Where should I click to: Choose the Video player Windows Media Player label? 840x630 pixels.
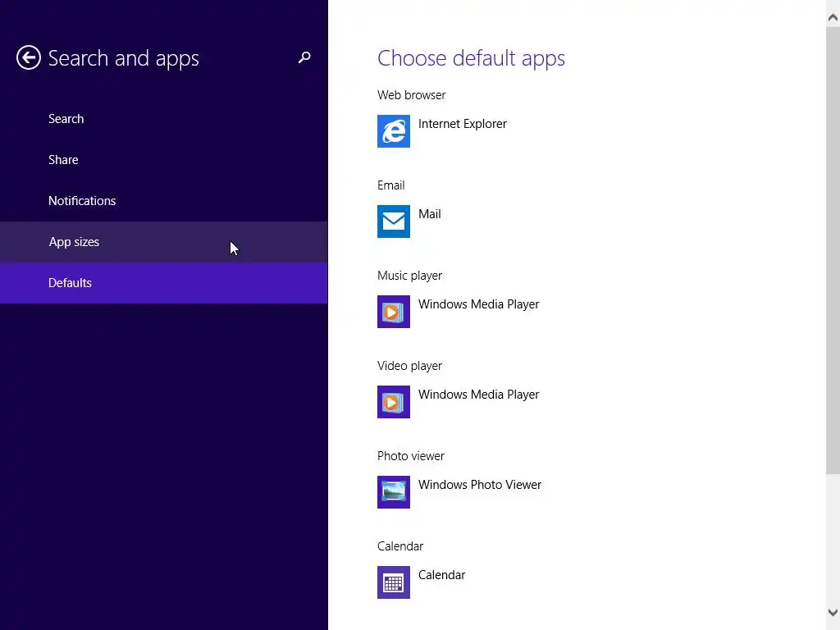click(x=478, y=395)
